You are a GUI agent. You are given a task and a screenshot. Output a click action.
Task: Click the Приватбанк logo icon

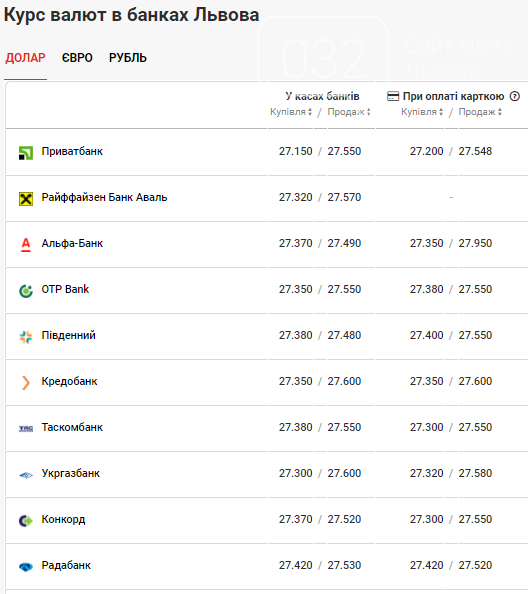[x=26, y=153]
